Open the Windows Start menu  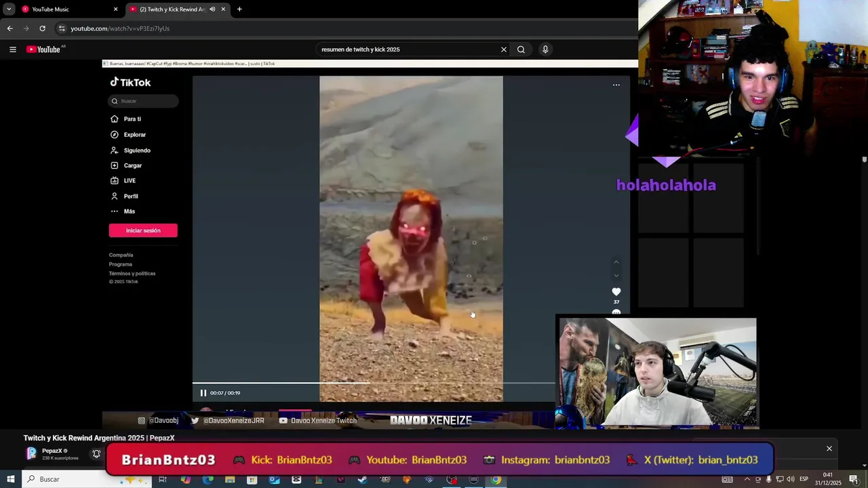point(10,479)
